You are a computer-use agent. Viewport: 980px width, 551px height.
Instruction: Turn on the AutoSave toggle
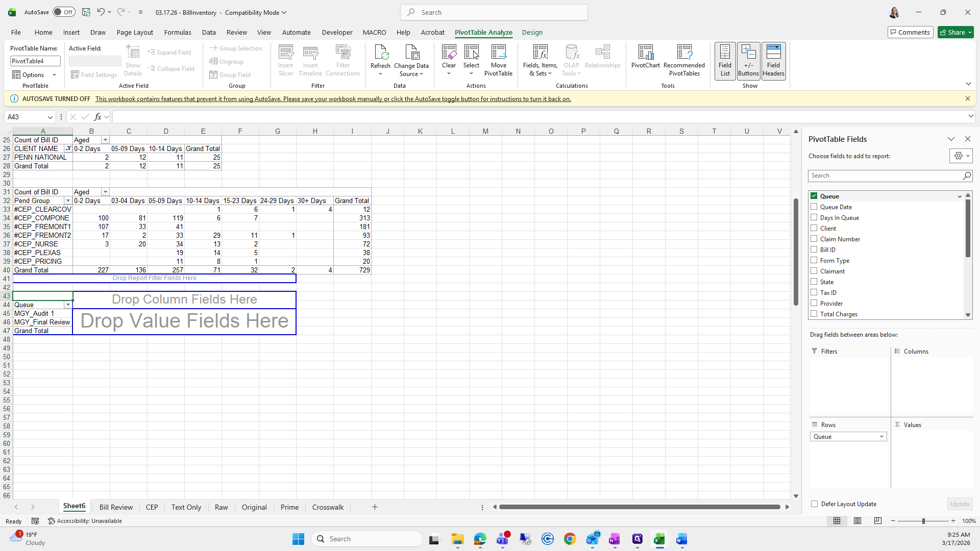64,12
